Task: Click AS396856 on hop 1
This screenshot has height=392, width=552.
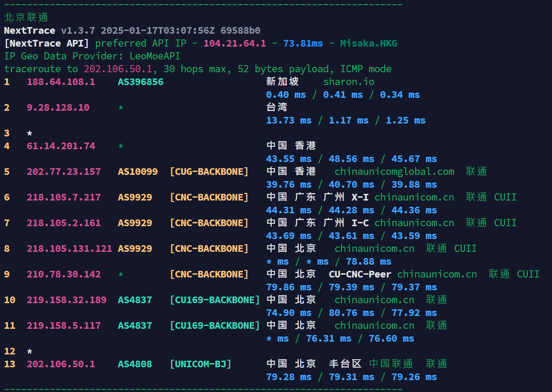Action: coord(141,82)
